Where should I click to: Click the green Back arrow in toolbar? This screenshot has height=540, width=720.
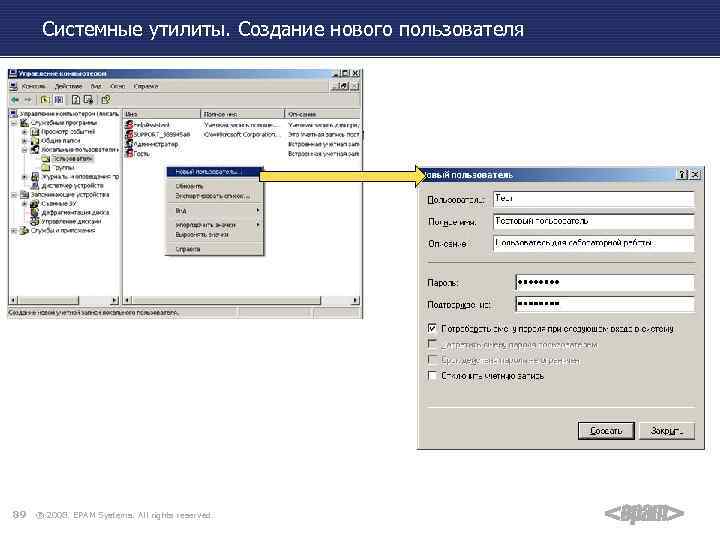tap(15, 100)
